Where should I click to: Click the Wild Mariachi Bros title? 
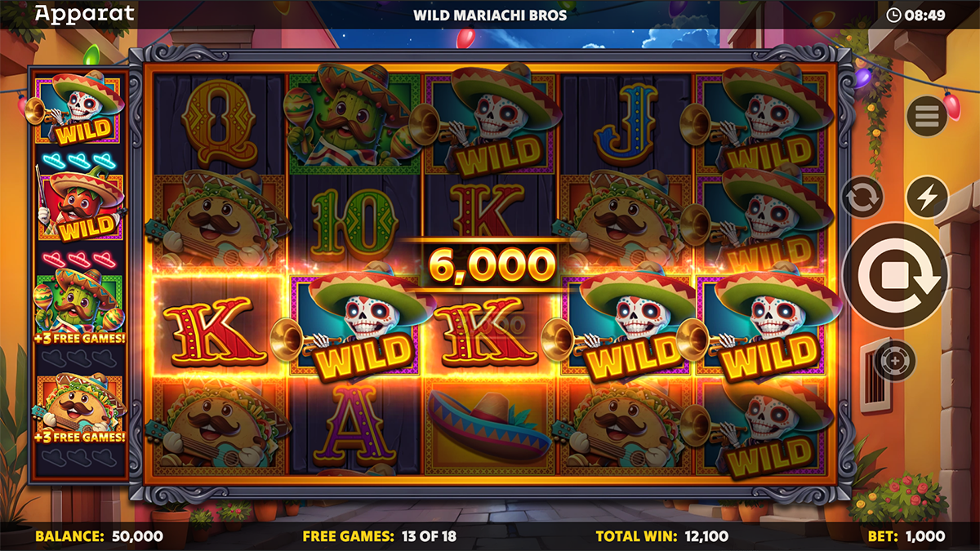490,15
